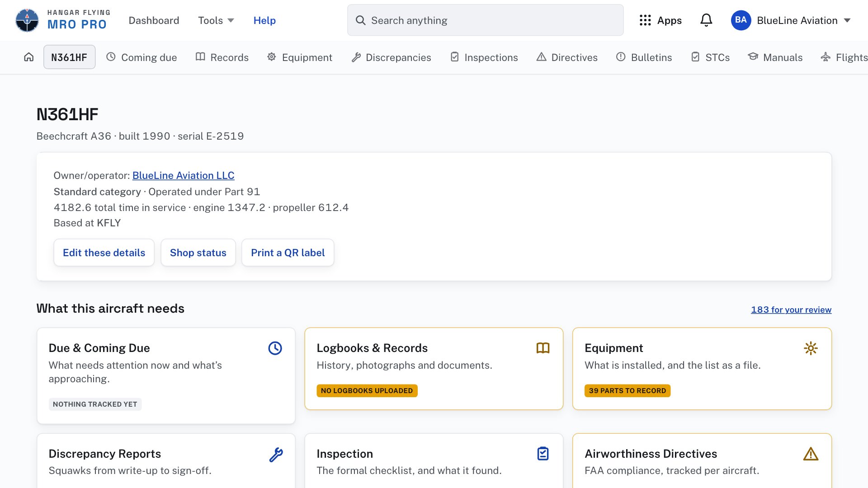Click the No Logbooks Uploaded badge
The height and width of the screenshot is (488, 868).
pyautogui.click(x=367, y=390)
